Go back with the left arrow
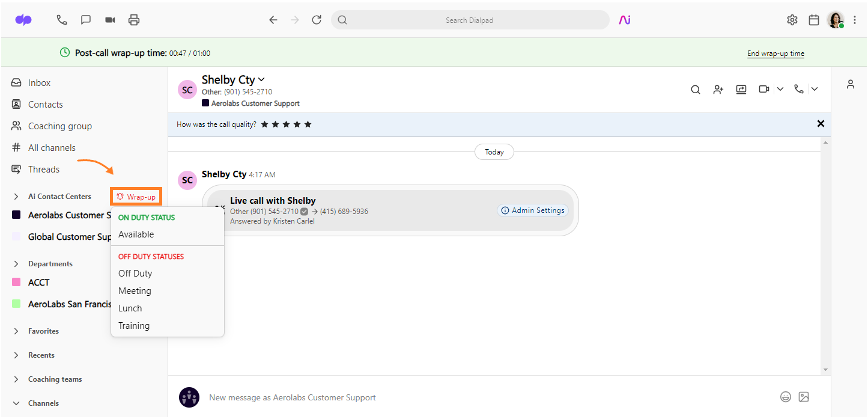Screen dimensions: 868x419 tap(273, 20)
